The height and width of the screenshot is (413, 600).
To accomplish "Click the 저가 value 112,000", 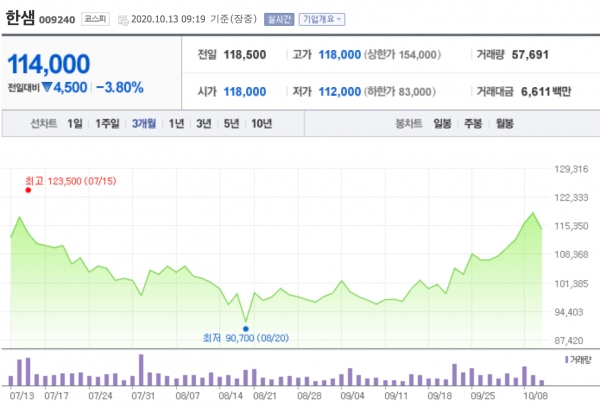I will [x=340, y=92].
